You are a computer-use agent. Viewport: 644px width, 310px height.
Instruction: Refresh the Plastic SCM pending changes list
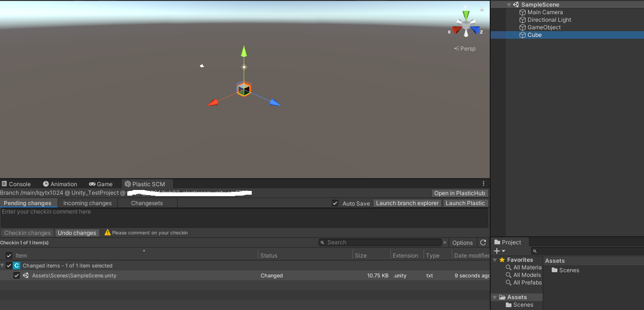(x=483, y=242)
